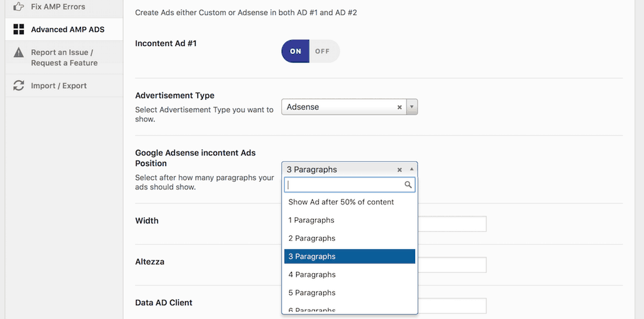The height and width of the screenshot is (319, 644).
Task: Open Fix AMP Errors menu item
Action: tap(58, 7)
